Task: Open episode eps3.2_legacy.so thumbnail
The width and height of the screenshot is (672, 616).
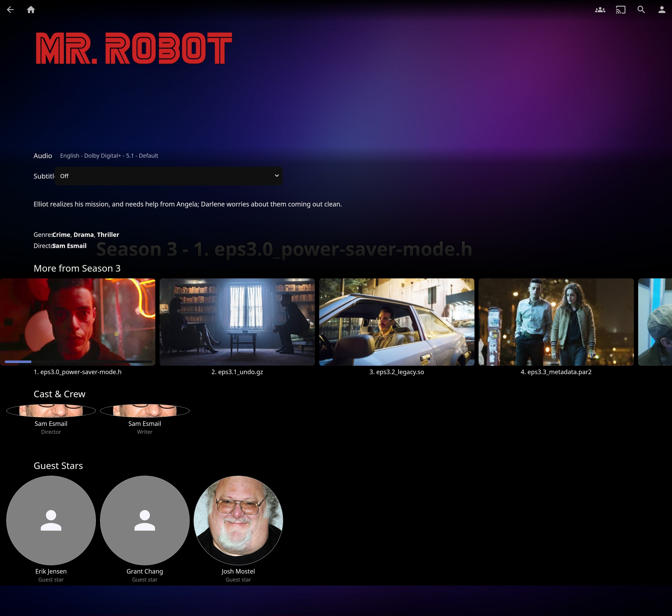Action: 397,322
